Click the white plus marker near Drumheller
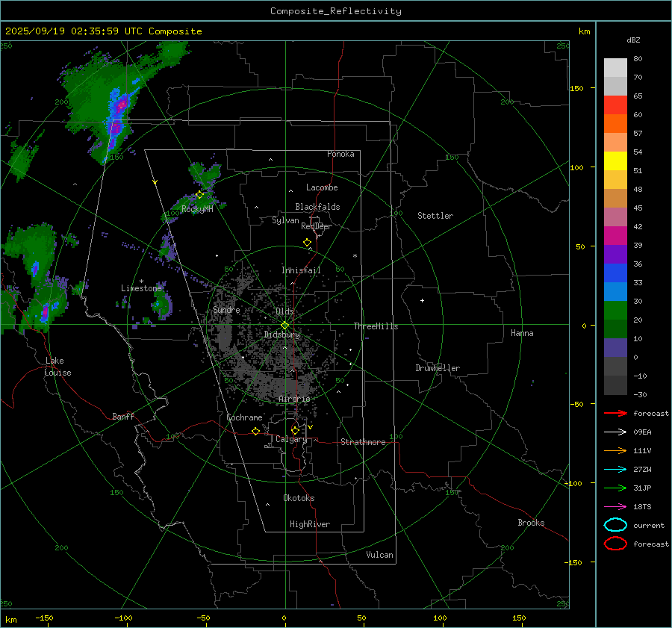672x628 pixels. (422, 300)
